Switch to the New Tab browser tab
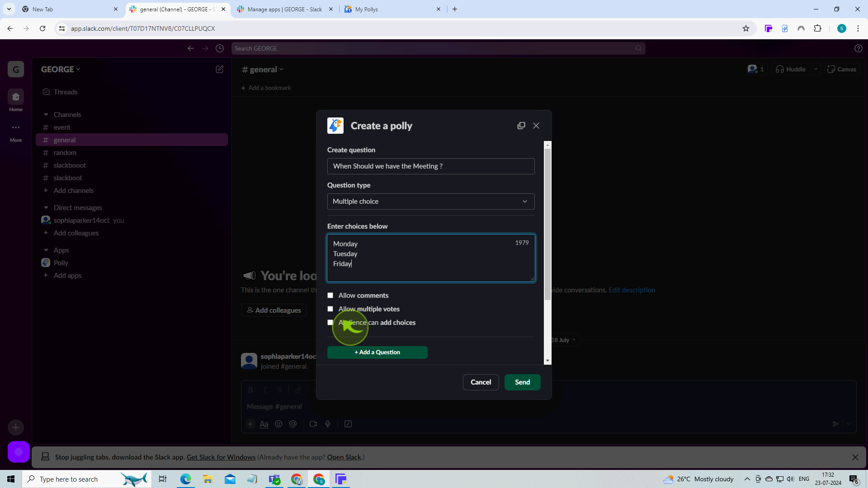 (70, 9)
